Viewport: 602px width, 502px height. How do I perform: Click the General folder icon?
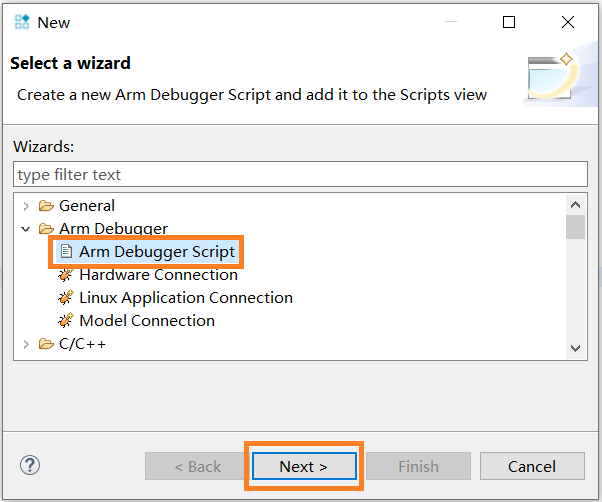click(x=46, y=206)
